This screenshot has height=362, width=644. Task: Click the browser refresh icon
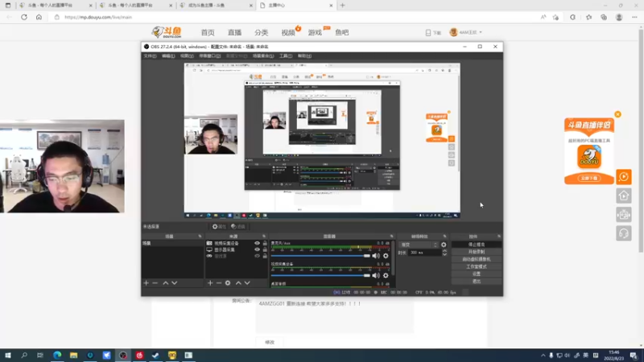[24, 17]
